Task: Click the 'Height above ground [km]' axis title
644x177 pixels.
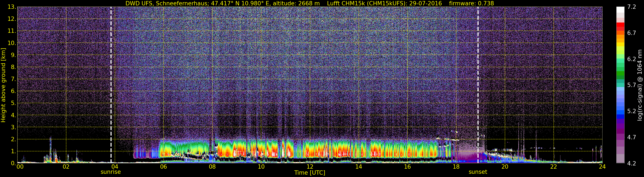Action: (3, 85)
